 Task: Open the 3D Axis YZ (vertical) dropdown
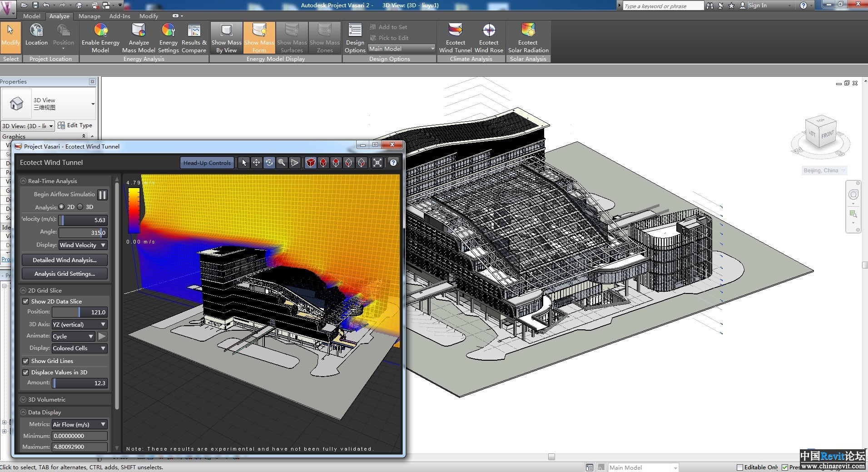pos(79,324)
